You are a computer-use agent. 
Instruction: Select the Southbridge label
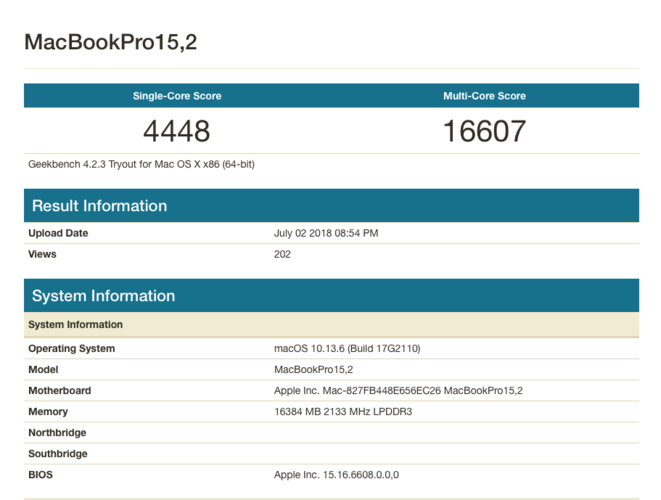(58, 454)
